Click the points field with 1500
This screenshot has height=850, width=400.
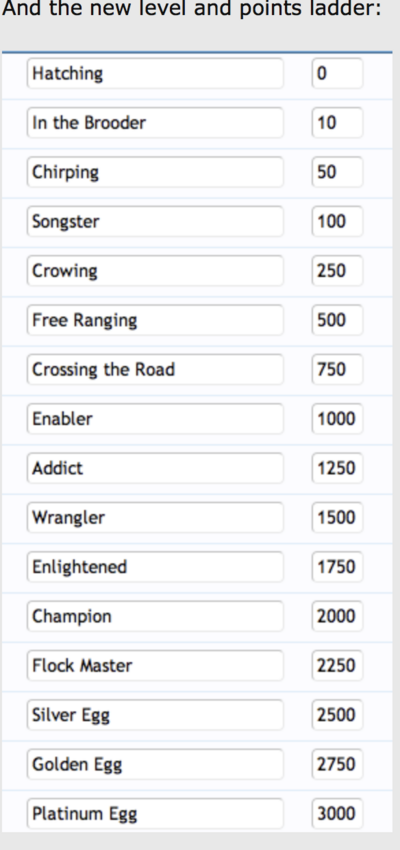(337, 517)
